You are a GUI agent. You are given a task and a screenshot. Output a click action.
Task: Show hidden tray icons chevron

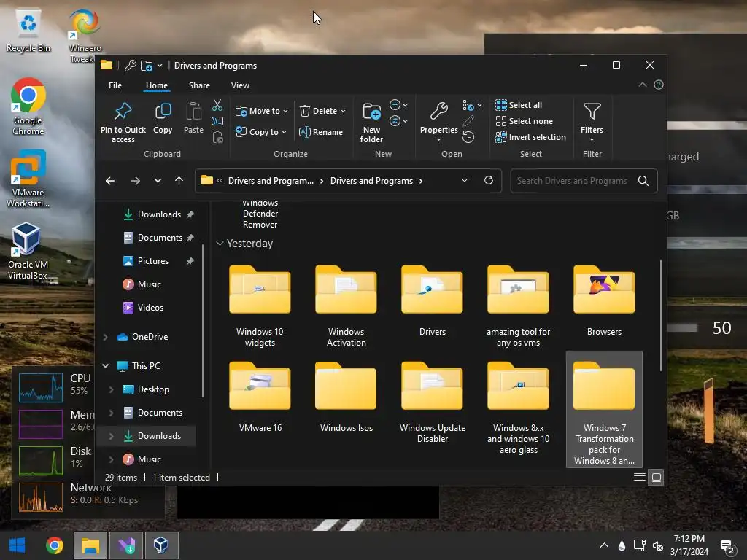(x=604, y=545)
